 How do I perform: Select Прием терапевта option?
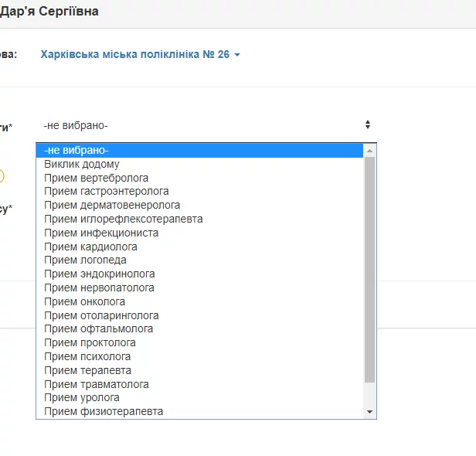(x=88, y=370)
